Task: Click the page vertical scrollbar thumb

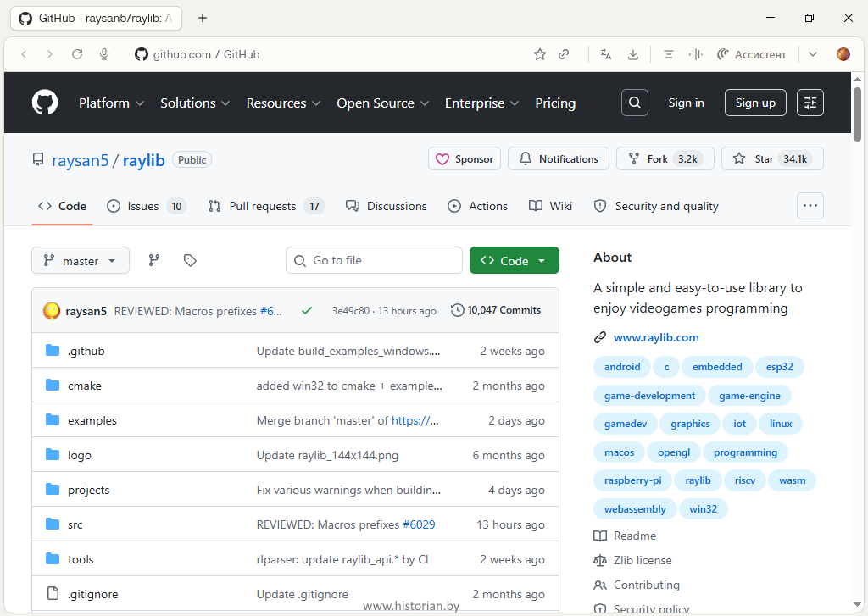Action: (x=857, y=114)
